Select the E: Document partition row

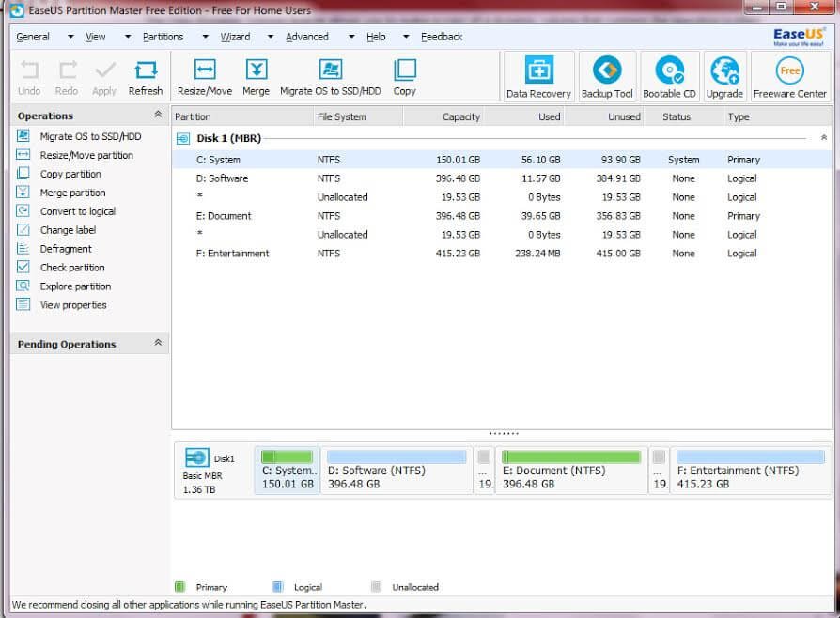(502, 216)
